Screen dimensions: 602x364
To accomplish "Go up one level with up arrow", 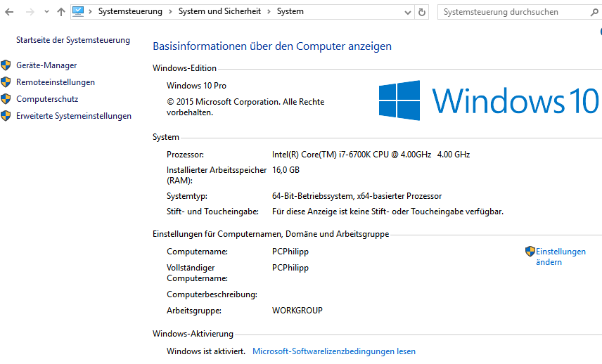I will (61, 12).
